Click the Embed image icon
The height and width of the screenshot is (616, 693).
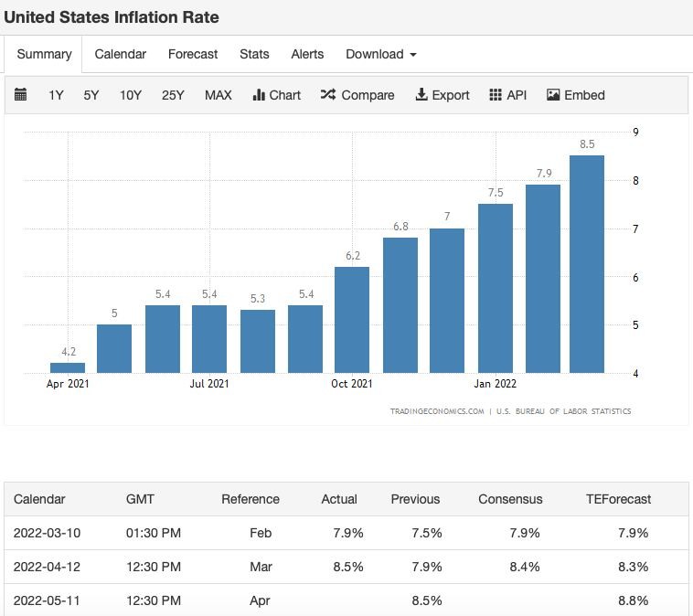pos(553,94)
